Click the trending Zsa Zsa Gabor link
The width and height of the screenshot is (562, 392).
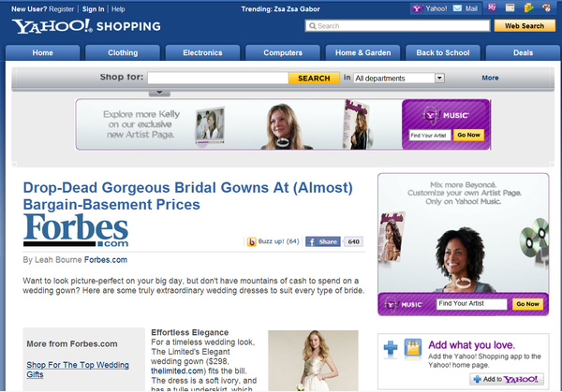point(297,9)
